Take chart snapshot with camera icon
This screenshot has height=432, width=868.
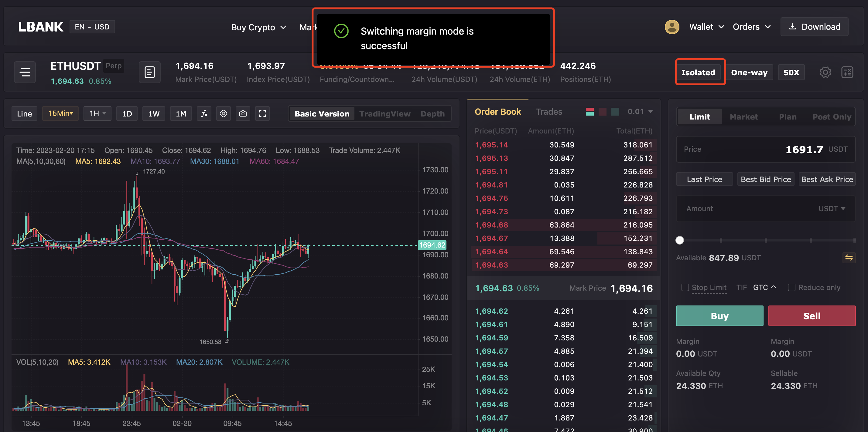tap(243, 113)
